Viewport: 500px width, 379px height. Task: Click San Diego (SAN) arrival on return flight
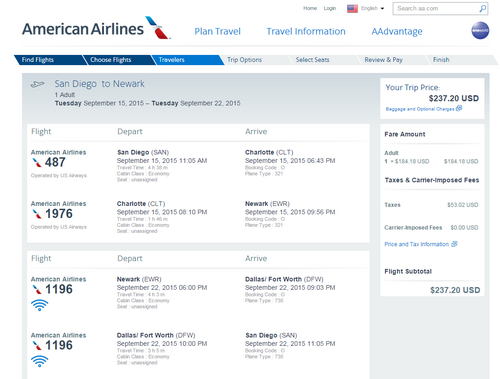point(271,335)
